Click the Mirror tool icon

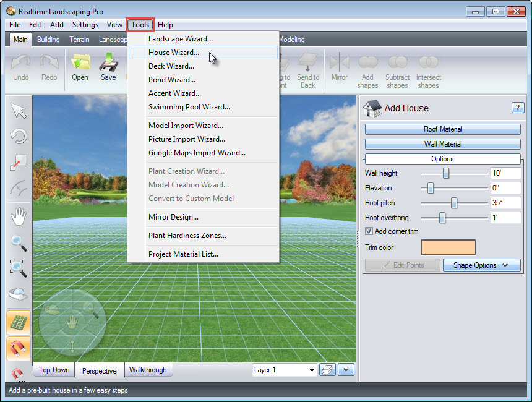point(339,62)
